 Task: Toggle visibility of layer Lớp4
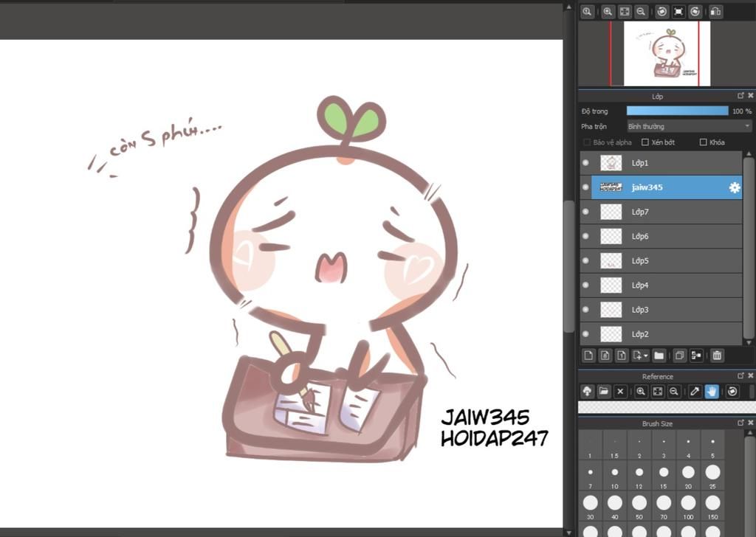[x=585, y=285]
